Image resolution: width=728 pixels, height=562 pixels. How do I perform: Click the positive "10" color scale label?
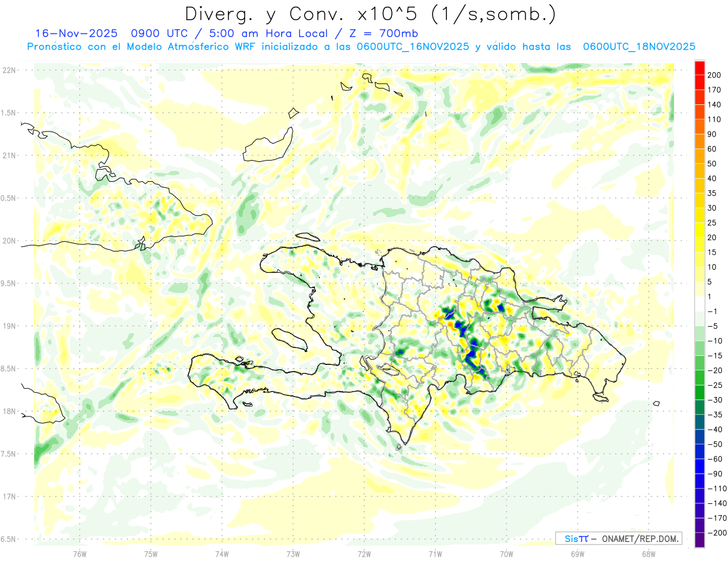coord(712,267)
